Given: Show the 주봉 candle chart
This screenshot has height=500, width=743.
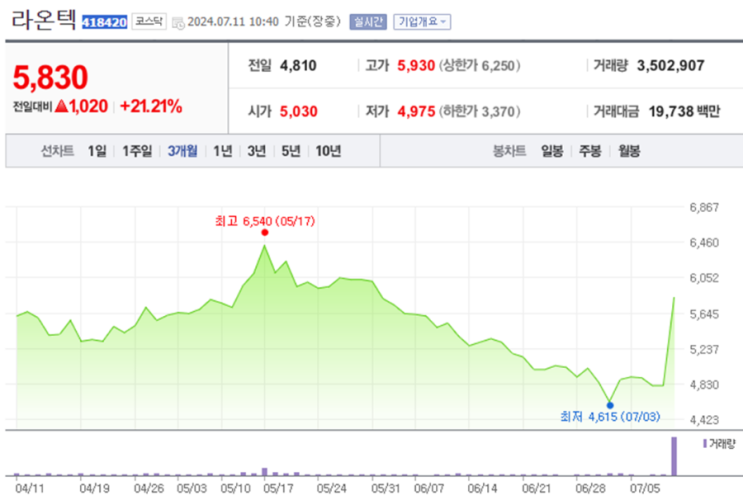Looking at the screenshot, I should click(x=590, y=151).
